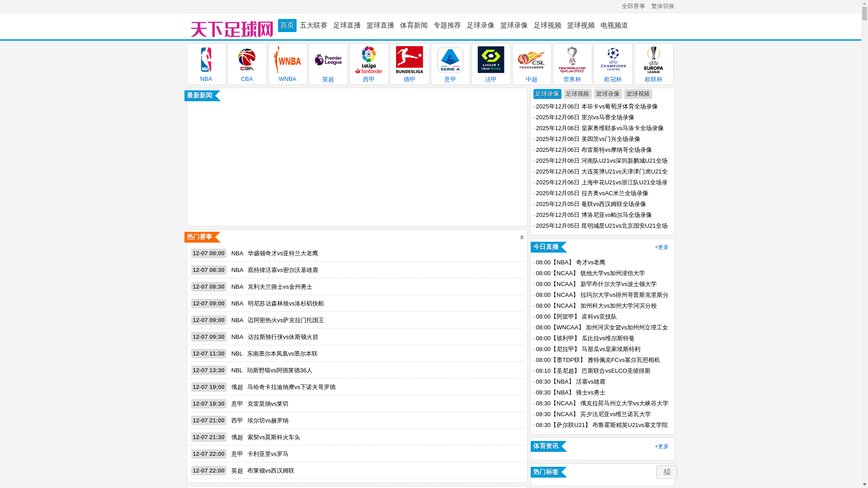Open the Serie A 意甲 icon
Viewport: 868px width, 488px height.
tap(450, 64)
